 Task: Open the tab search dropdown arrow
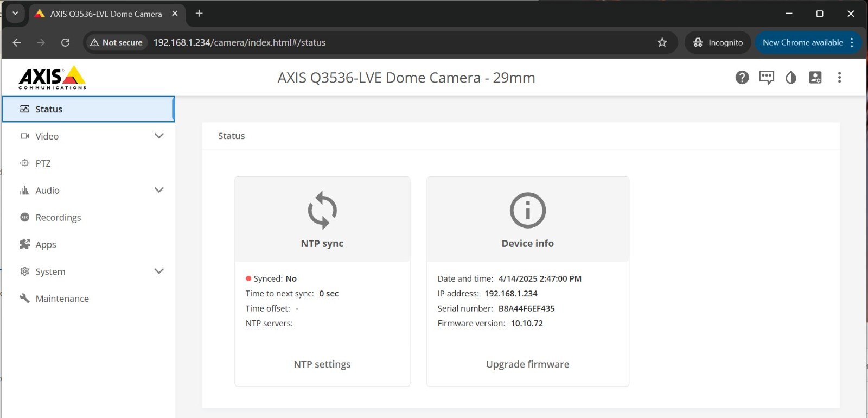pyautogui.click(x=15, y=14)
